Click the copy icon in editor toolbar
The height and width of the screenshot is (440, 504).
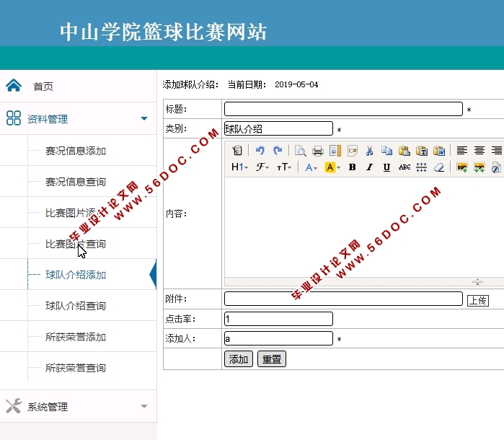(386, 150)
